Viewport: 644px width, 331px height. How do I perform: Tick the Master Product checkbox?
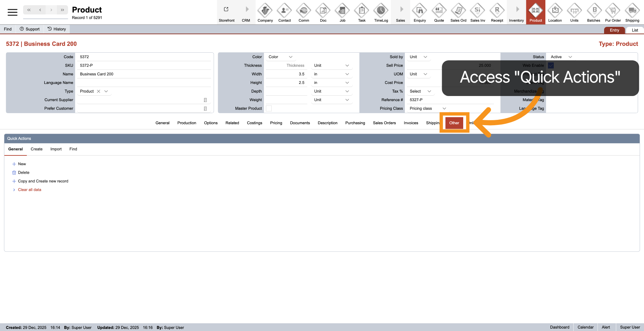point(269,108)
